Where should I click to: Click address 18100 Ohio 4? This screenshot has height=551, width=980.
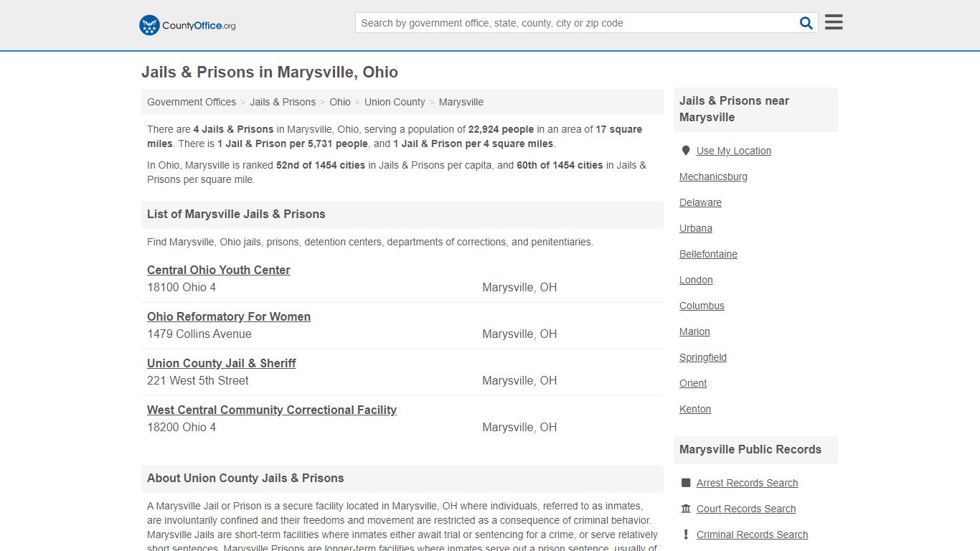click(x=182, y=287)
